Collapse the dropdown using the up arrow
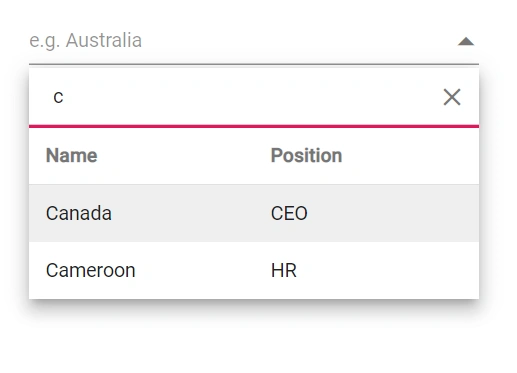Screen dimensions: 517x373 tap(466, 41)
